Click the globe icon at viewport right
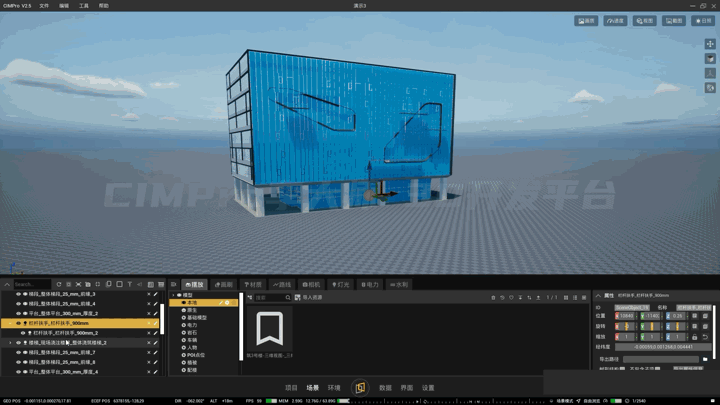 (x=710, y=88)
